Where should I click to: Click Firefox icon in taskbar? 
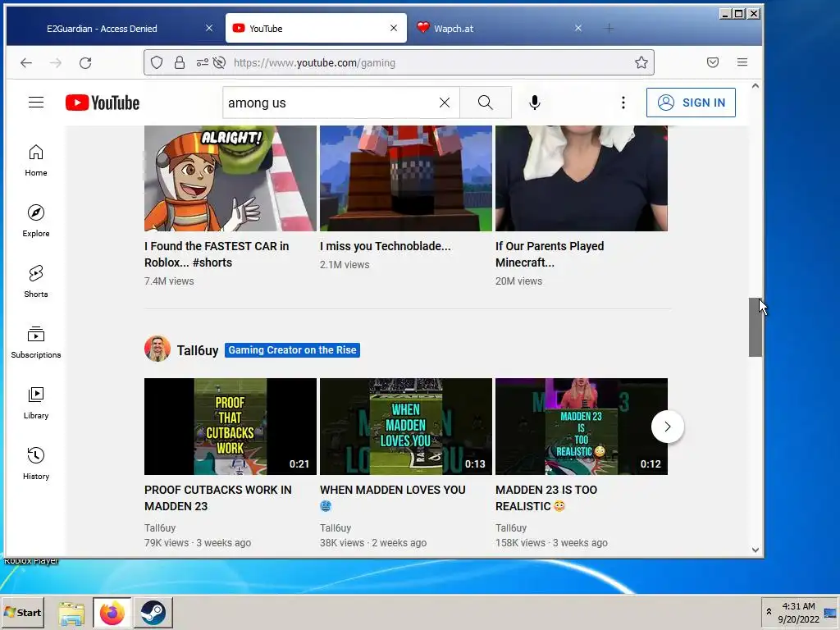click(x=112, y=613)
